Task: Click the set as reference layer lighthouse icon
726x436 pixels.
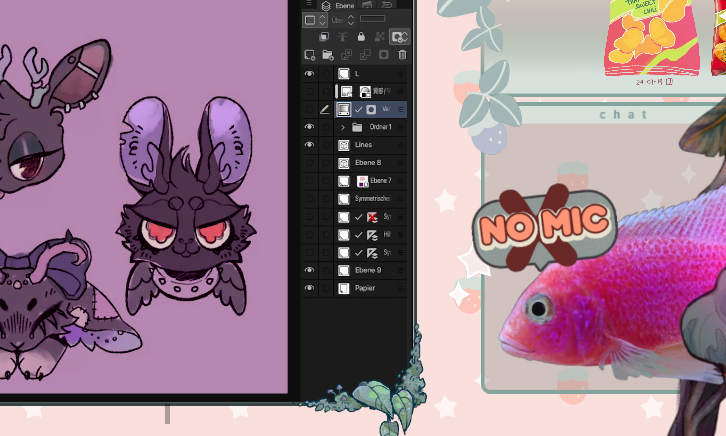Action: coord(341,37)
